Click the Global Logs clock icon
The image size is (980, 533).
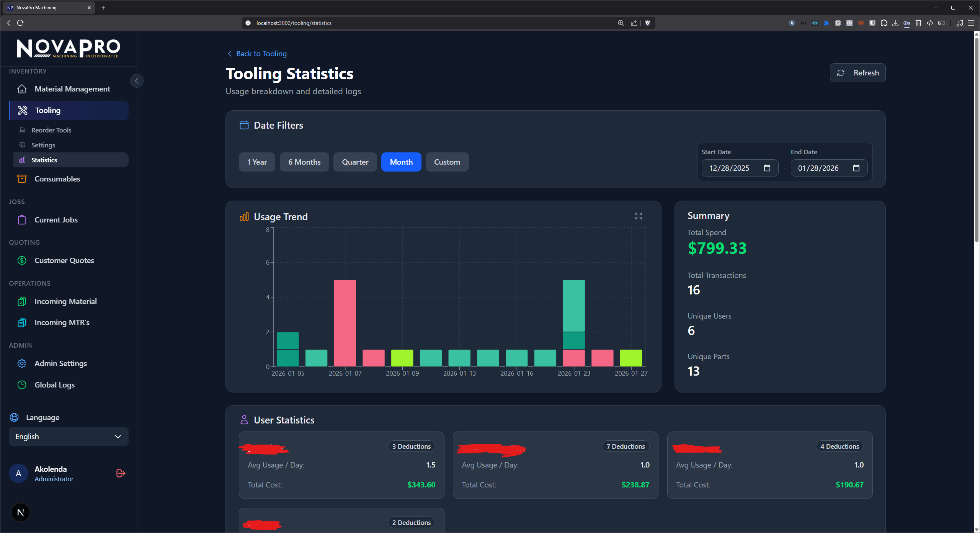[x=22, y=385]
